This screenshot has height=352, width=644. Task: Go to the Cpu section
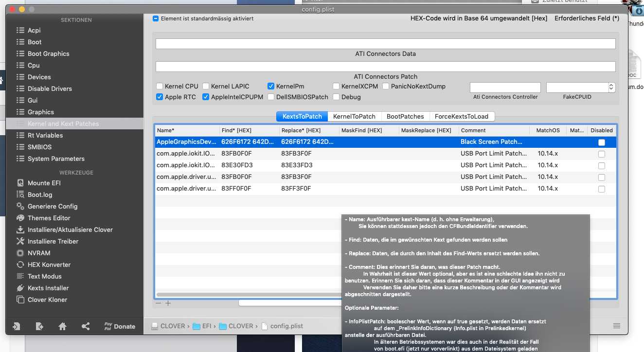pyautogui.click(x=34, y=65)
